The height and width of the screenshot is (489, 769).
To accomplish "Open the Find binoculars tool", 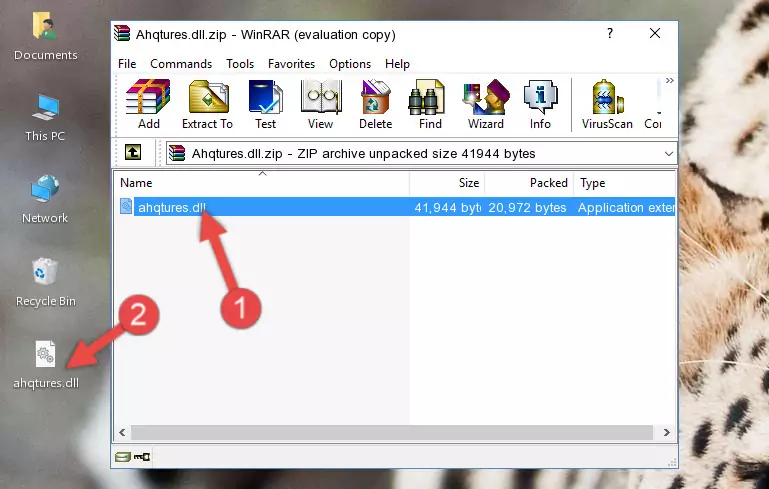I will [430, 104].
